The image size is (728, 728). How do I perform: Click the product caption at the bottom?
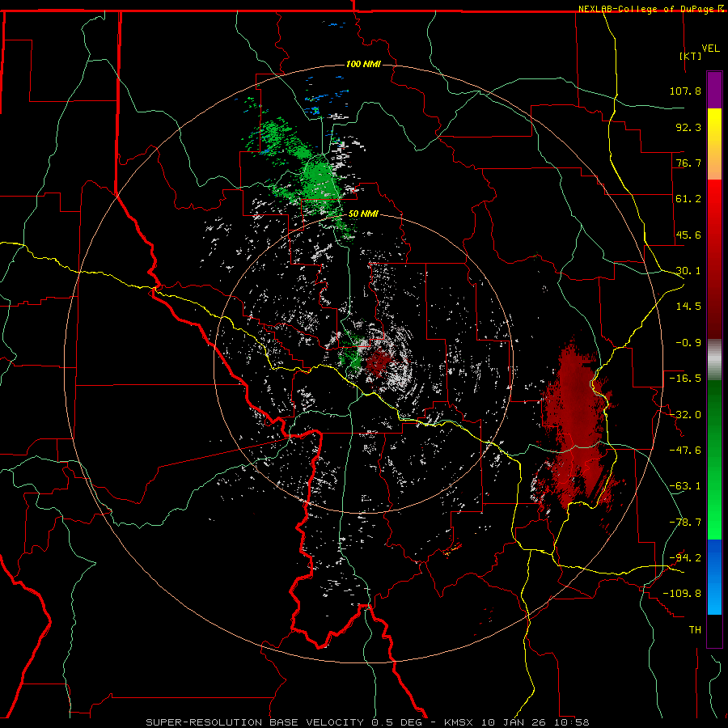367,722
